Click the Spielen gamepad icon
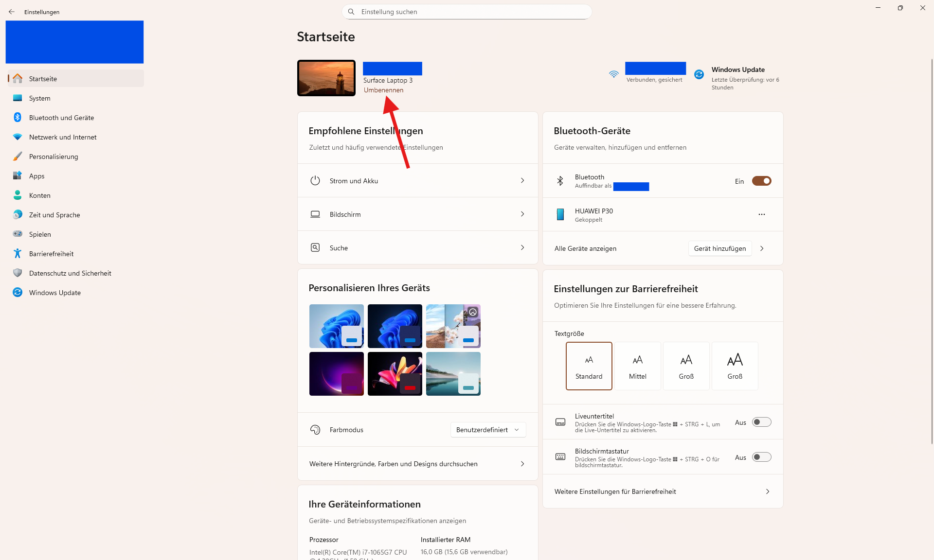Image resolution: width=934 pixels, height=560 pixels. click(x=18, y=234)
